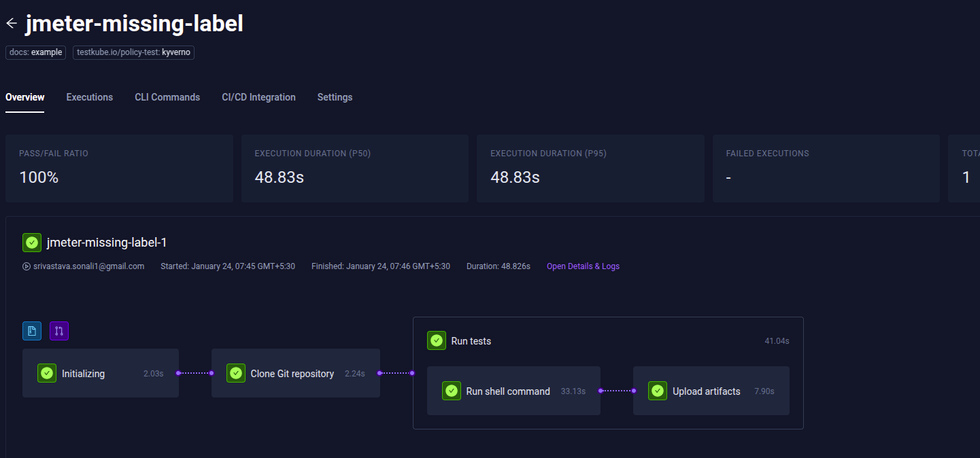Click the docs: example label badge

[x=35, y=52]
